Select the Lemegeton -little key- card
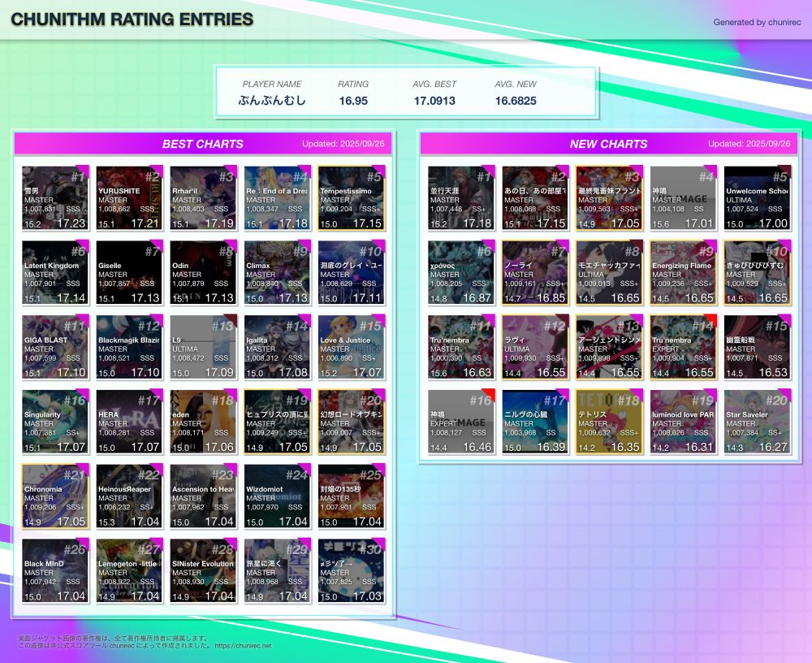The height and width of the screenshot is (663, 812). tap(129, 571)
